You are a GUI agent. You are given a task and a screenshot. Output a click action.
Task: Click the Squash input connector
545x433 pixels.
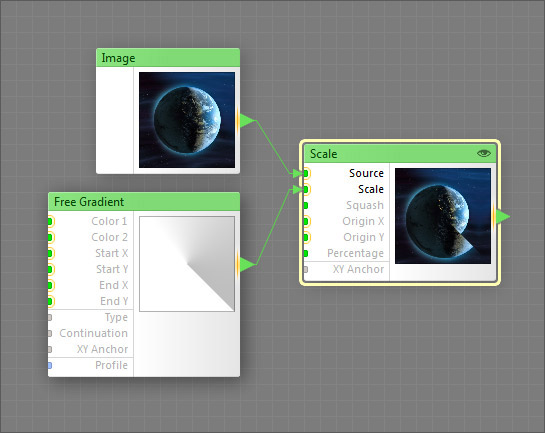pos(306,205)
